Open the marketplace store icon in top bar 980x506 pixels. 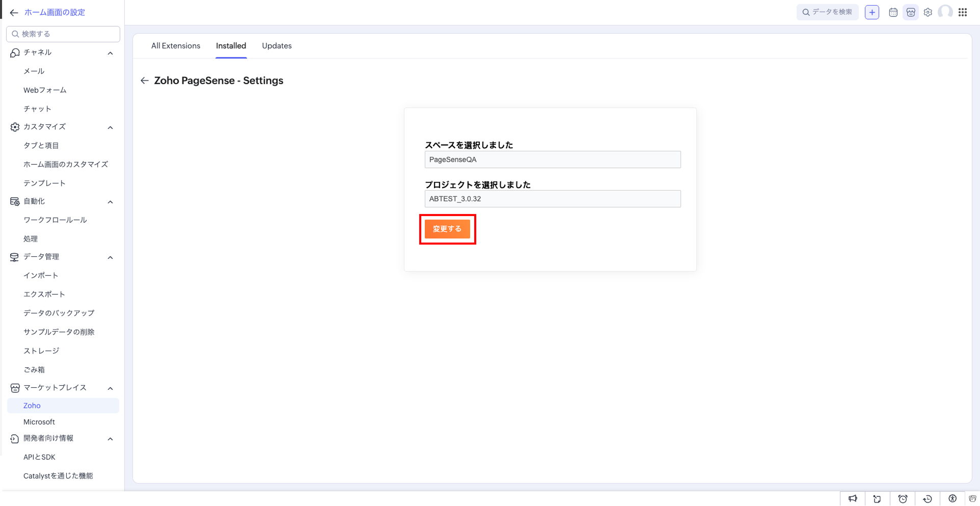(911, 12)
